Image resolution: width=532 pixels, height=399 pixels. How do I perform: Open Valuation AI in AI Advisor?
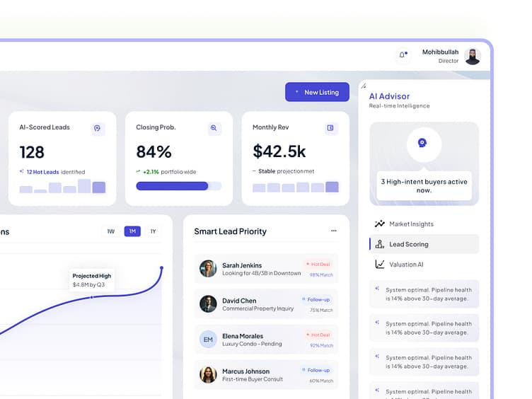point(424,265)
